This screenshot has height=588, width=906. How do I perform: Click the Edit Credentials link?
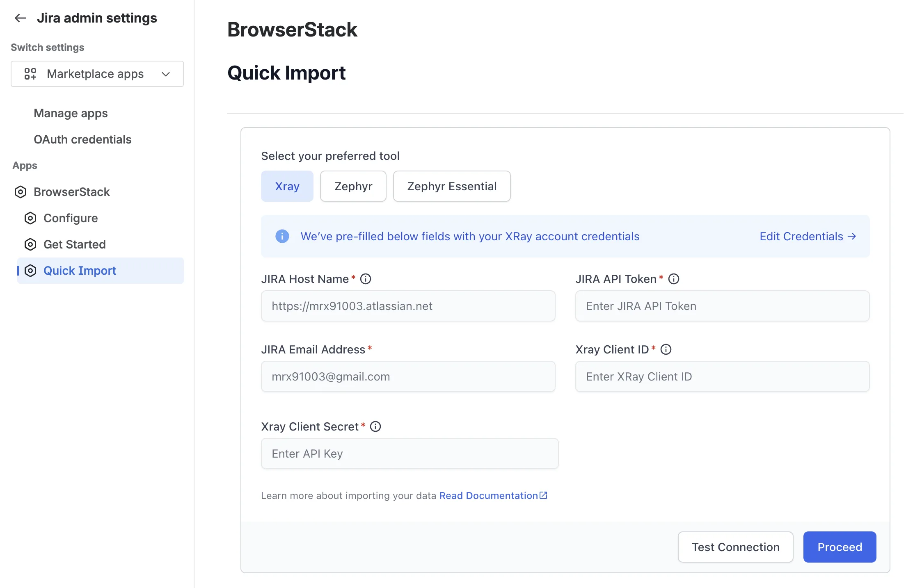pos(808,236)
